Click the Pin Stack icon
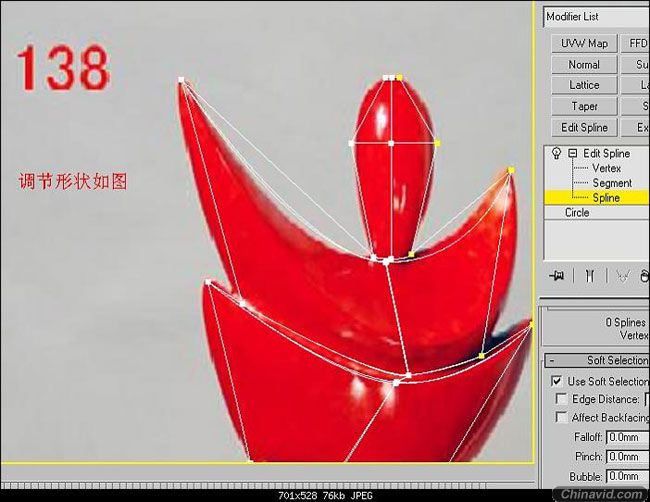650x502 pixels. tap(556, 275)
